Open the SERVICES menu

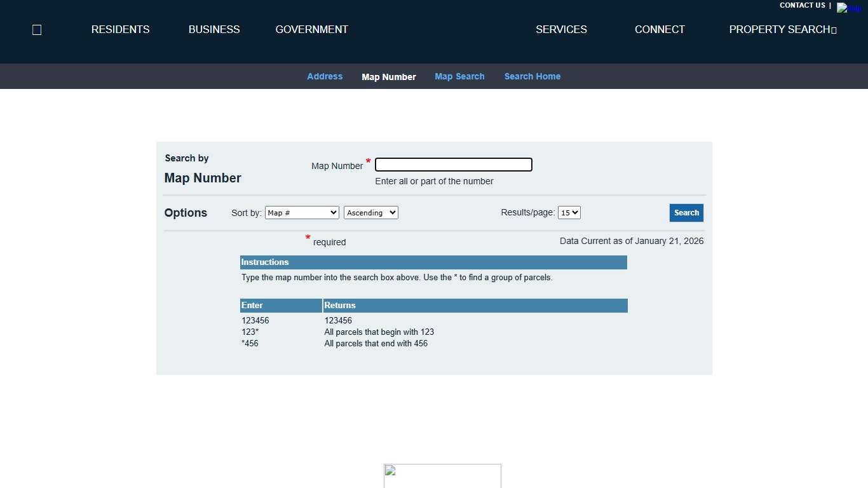[561, 30]
